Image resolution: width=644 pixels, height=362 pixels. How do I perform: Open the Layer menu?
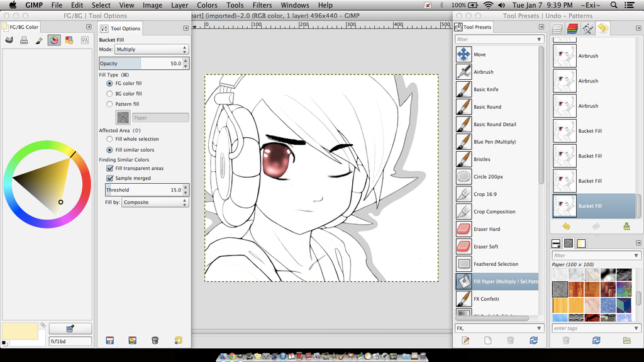click(179, 5)
